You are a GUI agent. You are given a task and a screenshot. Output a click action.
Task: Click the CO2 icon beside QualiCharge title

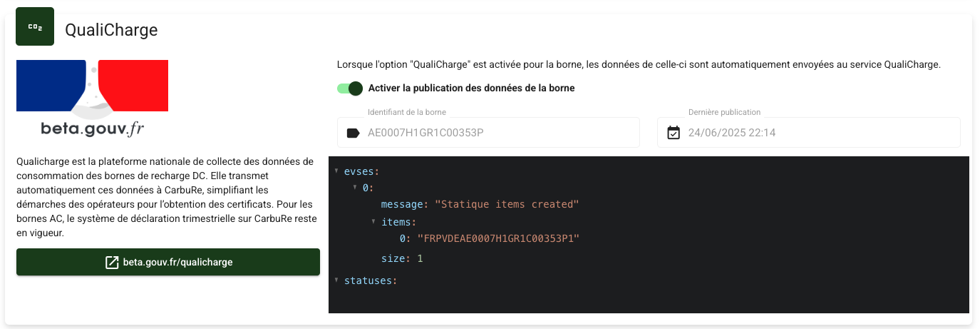click(x=35, y=26)
